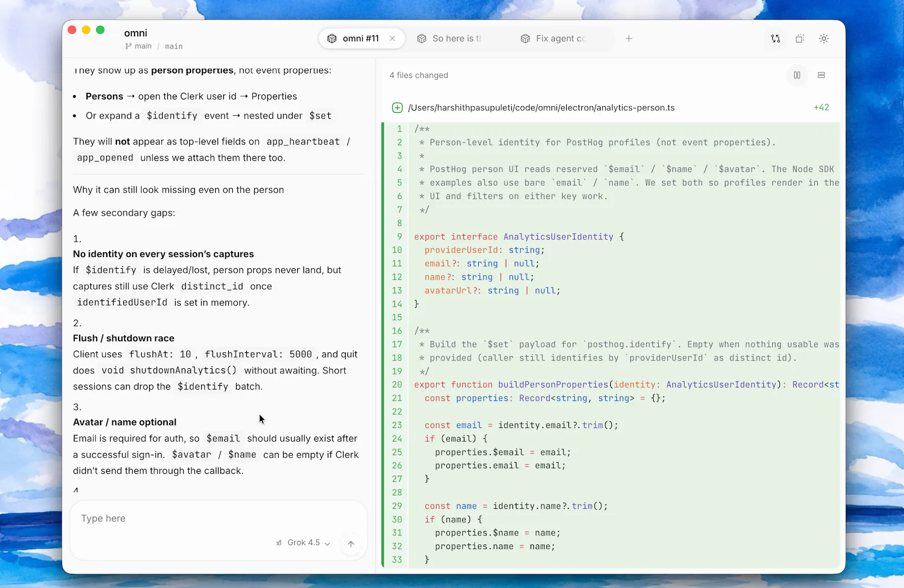This screenshot has width=904, height=588.
Task: Click line number 9 in diff
Action: (399, 237)
